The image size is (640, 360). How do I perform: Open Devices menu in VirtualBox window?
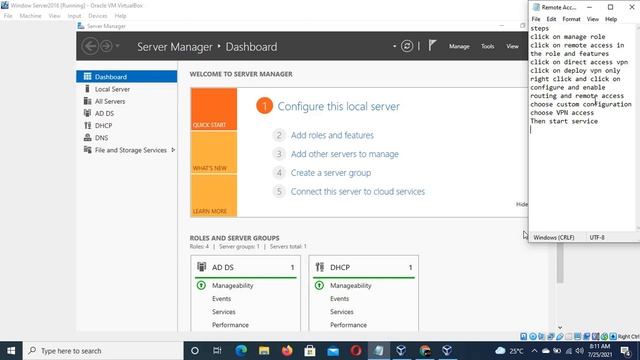[x=98, y=16]
